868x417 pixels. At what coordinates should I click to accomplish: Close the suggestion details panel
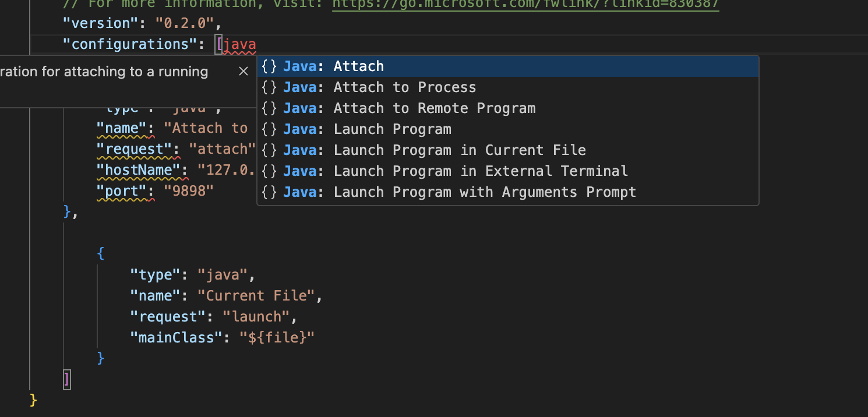pyautogui.click(x=244, y=72)
